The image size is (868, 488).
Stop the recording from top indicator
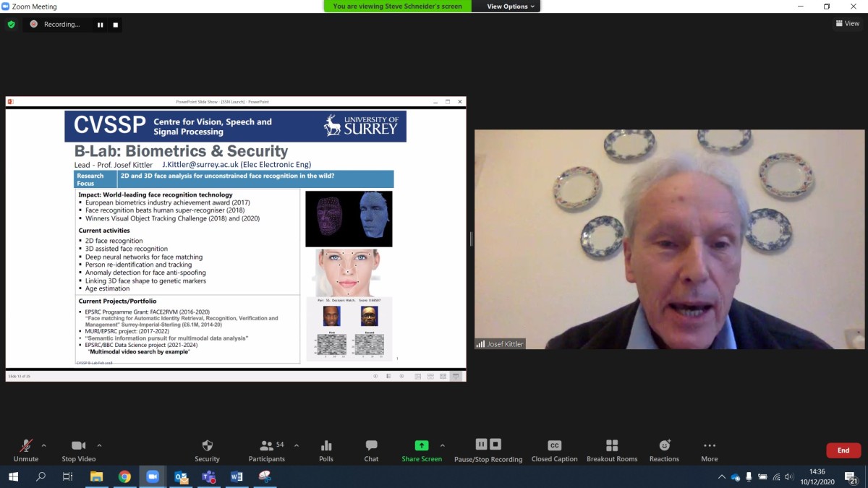coord(115,25)
